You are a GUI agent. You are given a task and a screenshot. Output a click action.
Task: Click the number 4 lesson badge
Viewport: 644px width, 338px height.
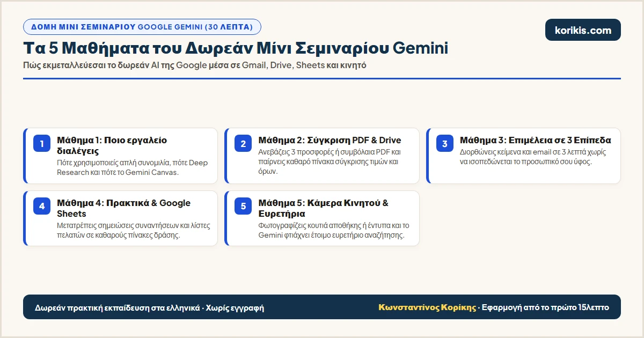coord(42,207)
